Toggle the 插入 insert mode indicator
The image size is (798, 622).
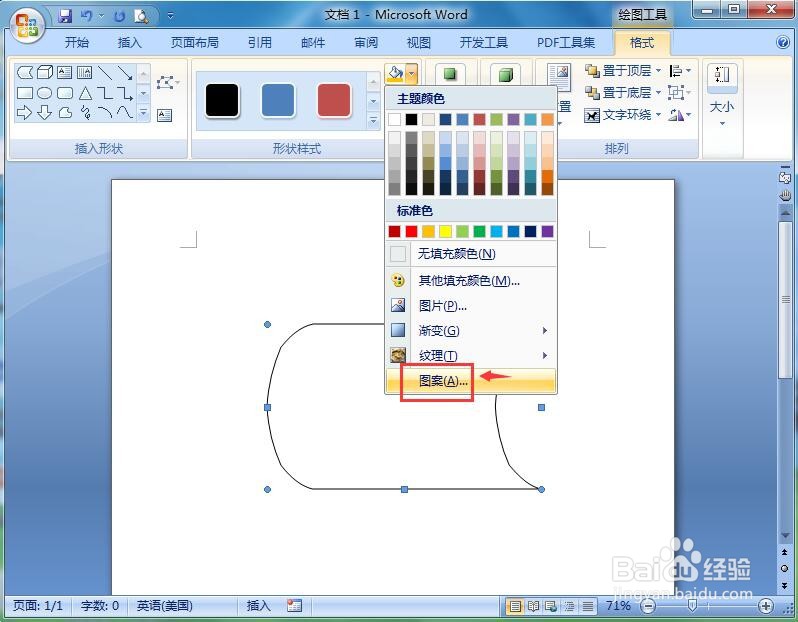259,605
